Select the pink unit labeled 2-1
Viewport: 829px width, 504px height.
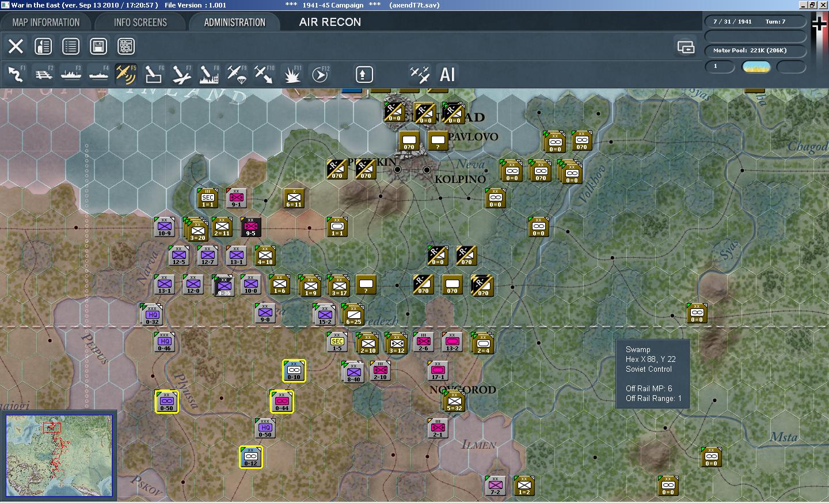[438, 427]
